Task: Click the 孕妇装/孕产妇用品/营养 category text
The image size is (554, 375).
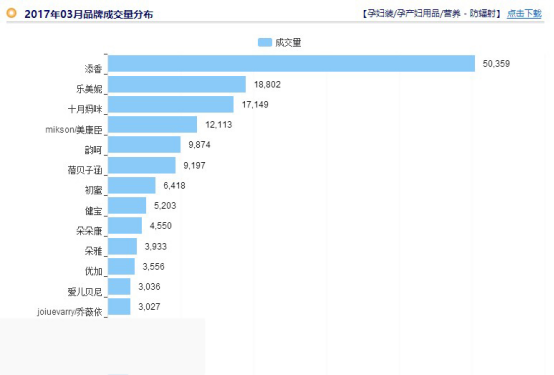Action: pos(414,13)
